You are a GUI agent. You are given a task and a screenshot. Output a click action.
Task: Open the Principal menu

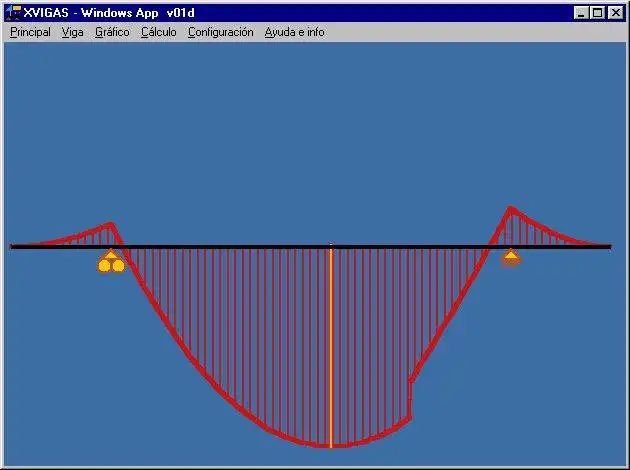tap(31, 32)
